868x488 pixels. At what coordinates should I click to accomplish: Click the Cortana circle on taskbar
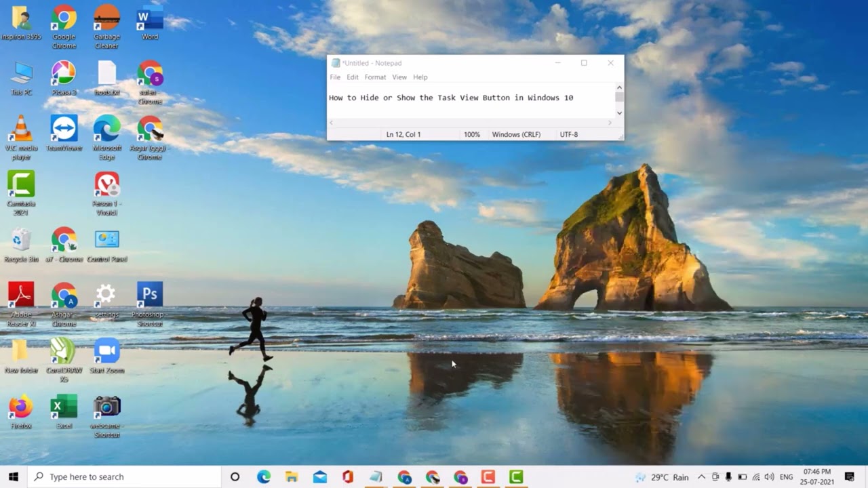click(235, 476)
